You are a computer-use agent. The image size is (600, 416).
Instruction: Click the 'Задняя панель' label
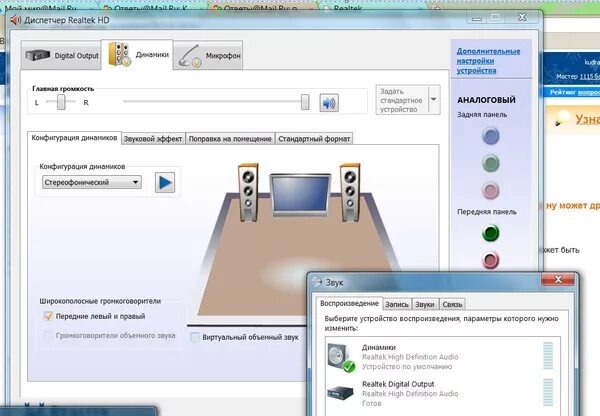(482, 115)
